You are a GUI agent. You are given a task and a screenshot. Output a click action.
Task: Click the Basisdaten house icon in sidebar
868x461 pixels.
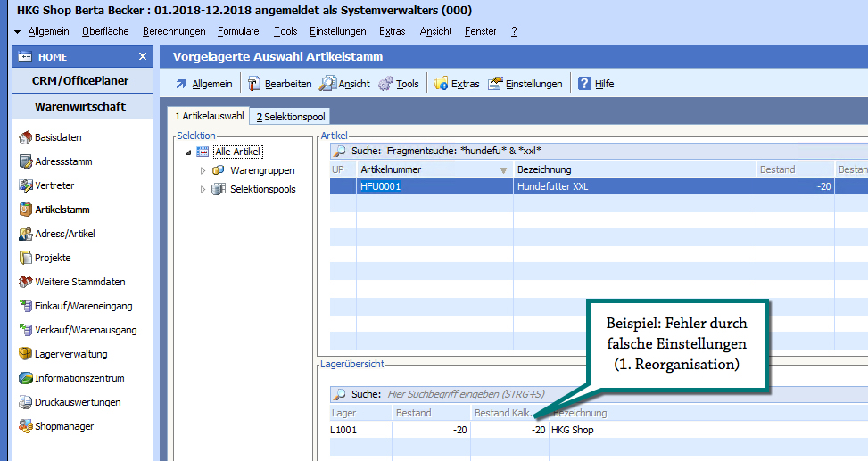pyautogui.click(x=25, y=137)
